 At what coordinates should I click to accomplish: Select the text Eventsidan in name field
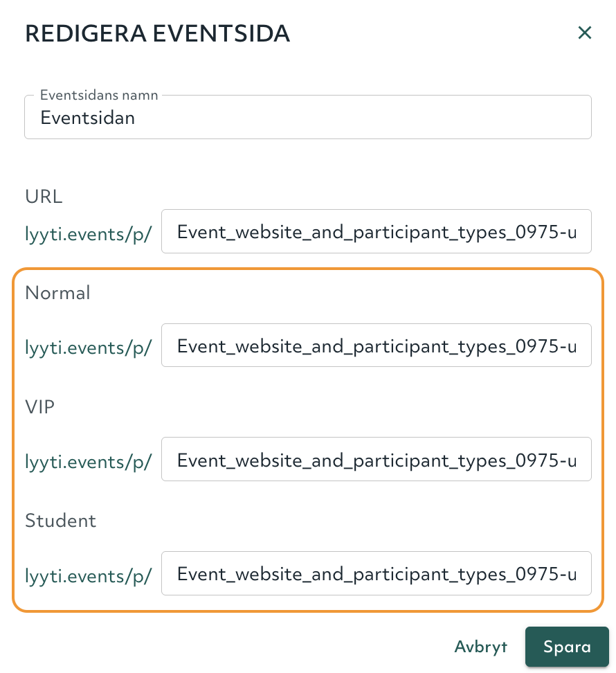88,118
